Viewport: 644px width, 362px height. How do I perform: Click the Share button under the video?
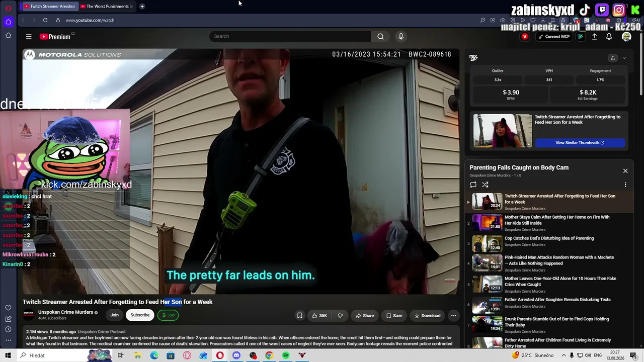(365, 316)
